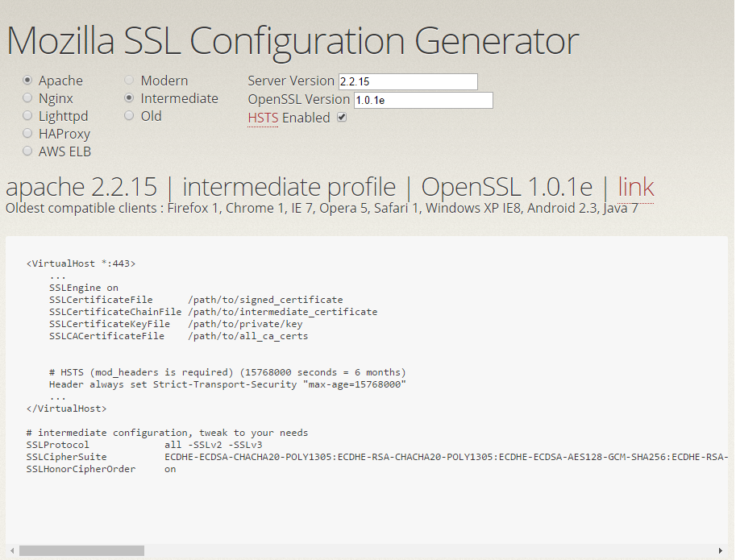Click '/path/to/all_ca_certs' text
The image size is (736, 560).
247,336
